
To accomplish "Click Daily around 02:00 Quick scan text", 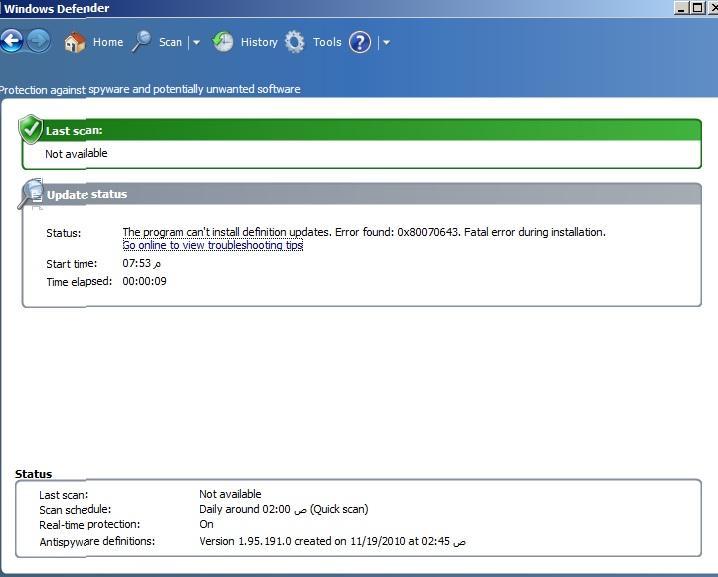I will [x=284, y=509].
